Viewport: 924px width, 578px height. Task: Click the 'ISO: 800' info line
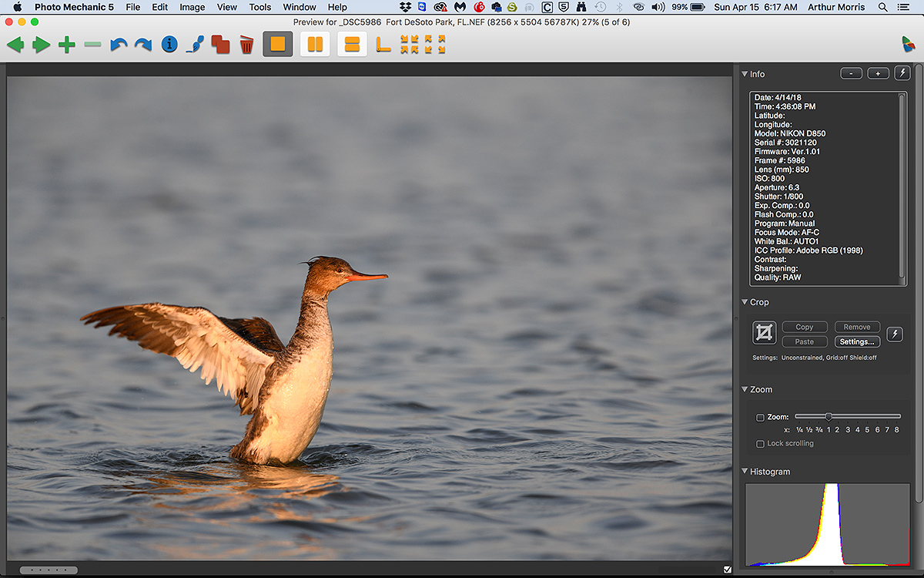click(x=770, y=179)
